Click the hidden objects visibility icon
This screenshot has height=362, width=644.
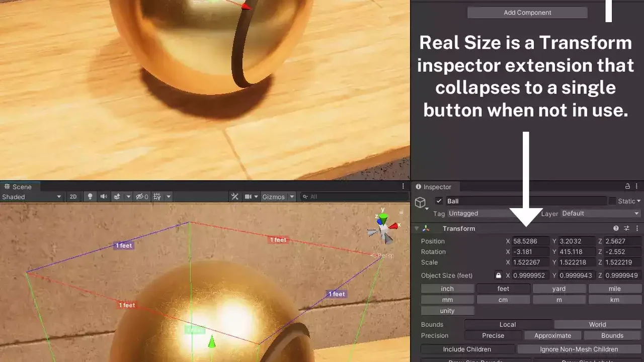142,197
